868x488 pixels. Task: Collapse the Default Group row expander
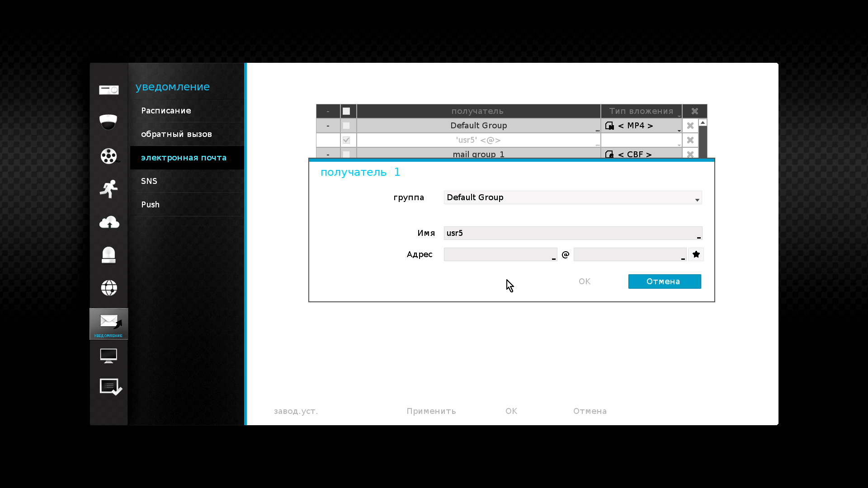point(328,126)
